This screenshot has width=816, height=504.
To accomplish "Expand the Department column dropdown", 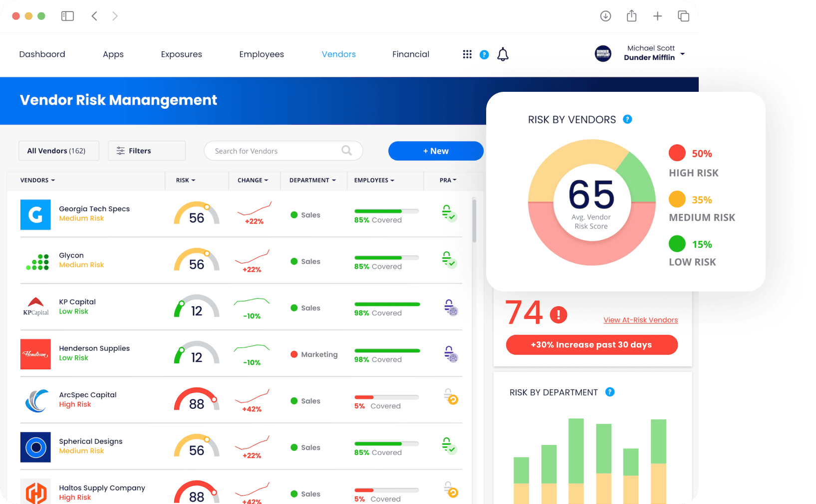I will pyautogui.click(x=312, y=180).
